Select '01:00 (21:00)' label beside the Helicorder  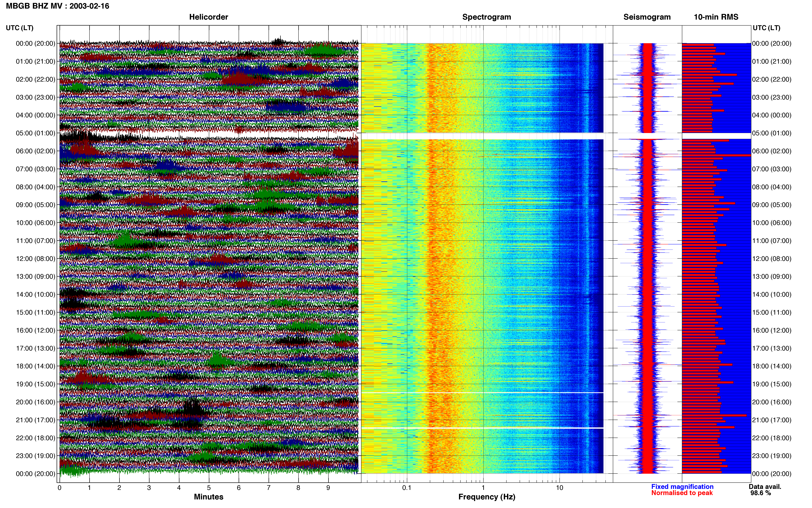[x=36, y=61]
